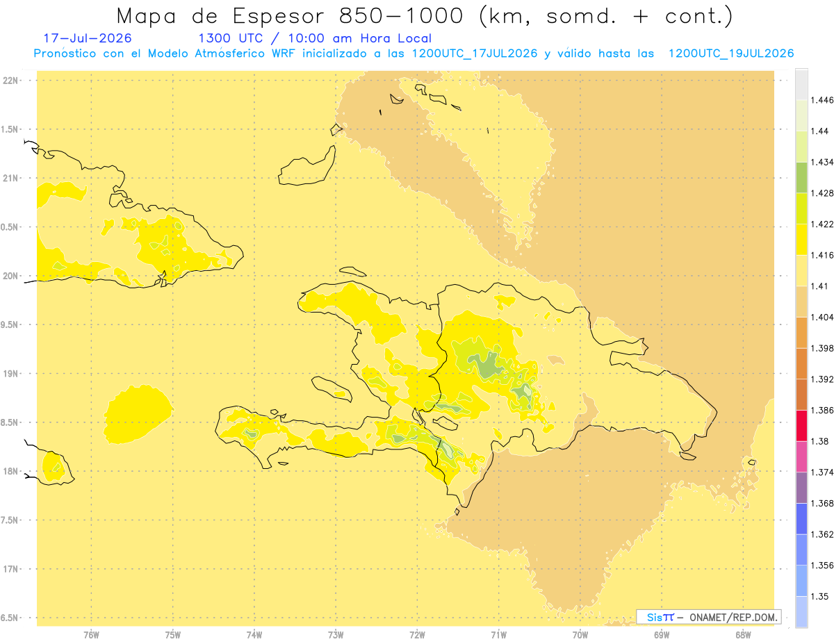Select the red swatch between 1.38 and 1.386

click(x=801, y=425)
